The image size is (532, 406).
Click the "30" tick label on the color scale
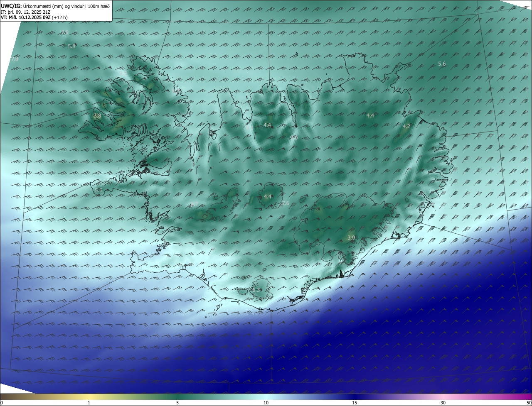tap(443, 403)
